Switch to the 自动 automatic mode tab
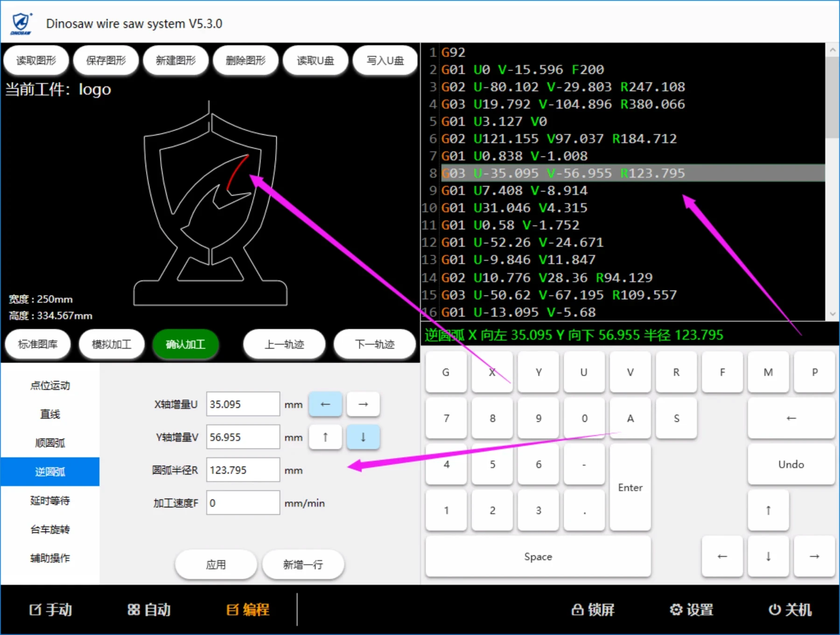 coord(149,610)
